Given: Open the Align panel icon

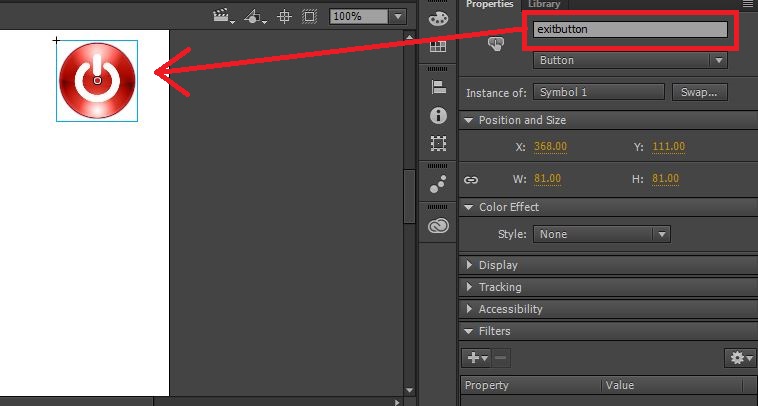Looking at the screenshot, I should point(438,87).
